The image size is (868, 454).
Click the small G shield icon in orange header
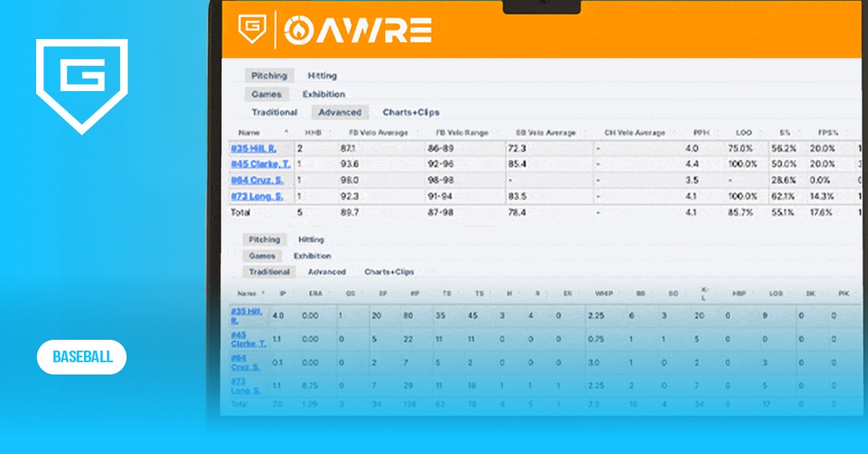[252, 30]
